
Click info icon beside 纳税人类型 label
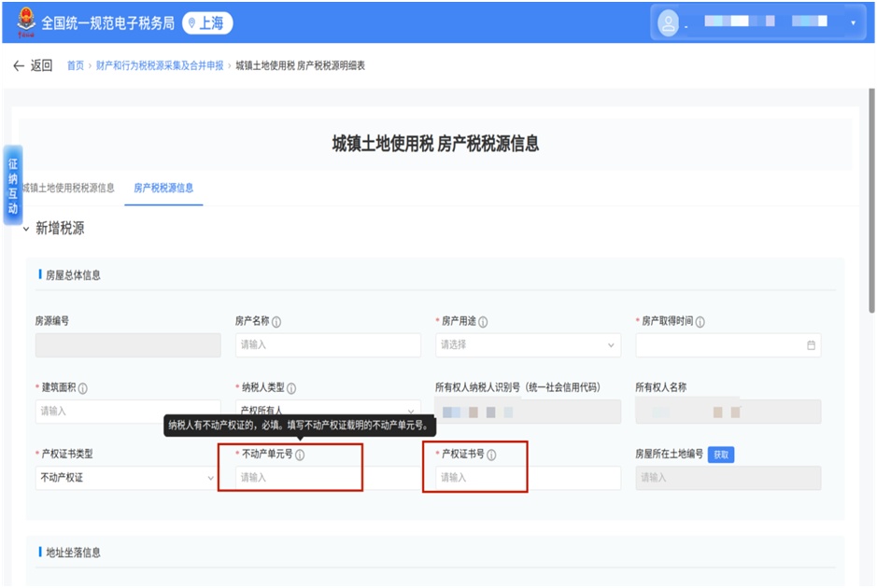tap(291, 388)
